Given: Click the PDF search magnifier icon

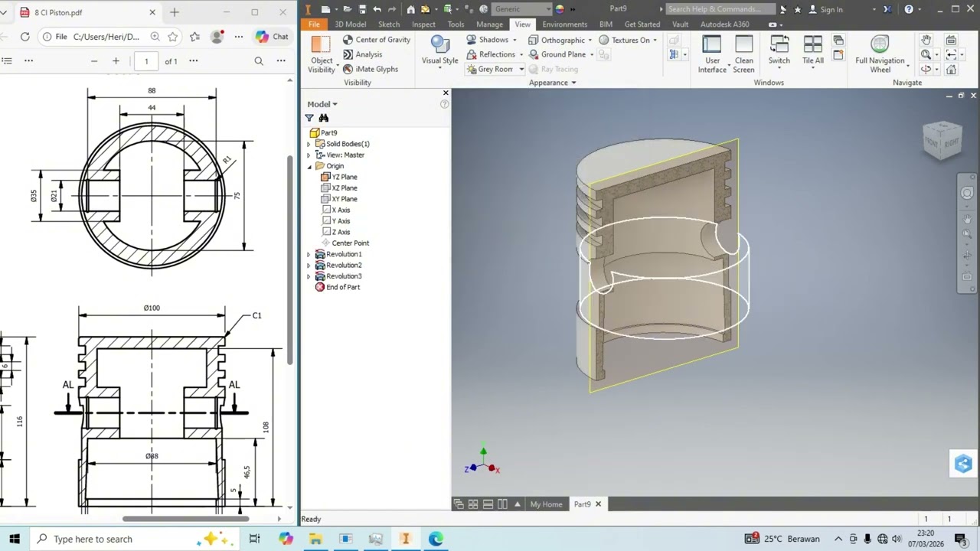Looking at the screenshot, I should [x=259, y=61].
